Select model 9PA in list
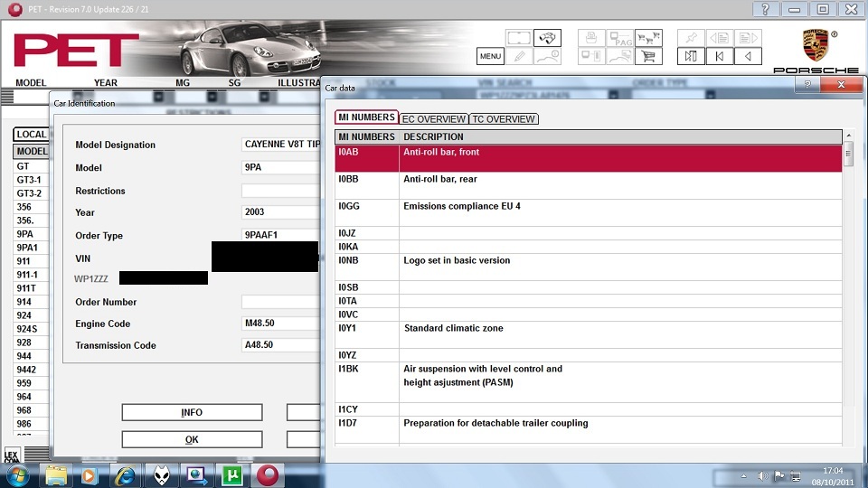 coord(31,234)
